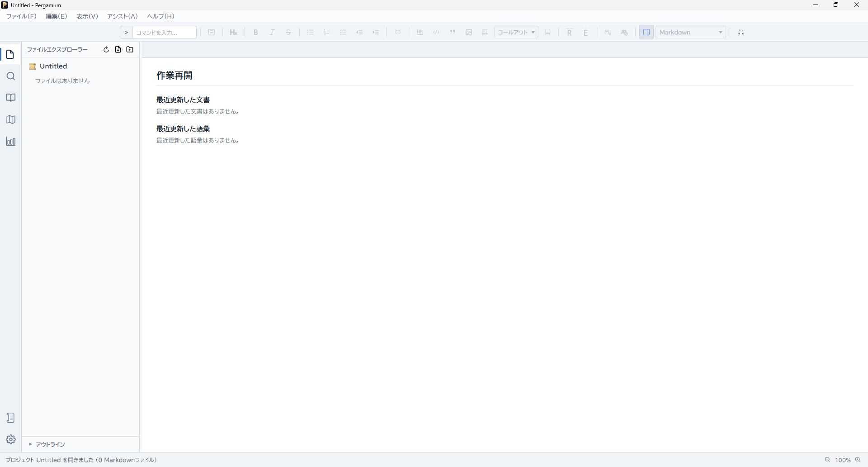The width and height of the screenshot is (868, 467).
Task: Open the open-book glossary sidebar icon
Action: click(11, 98)
